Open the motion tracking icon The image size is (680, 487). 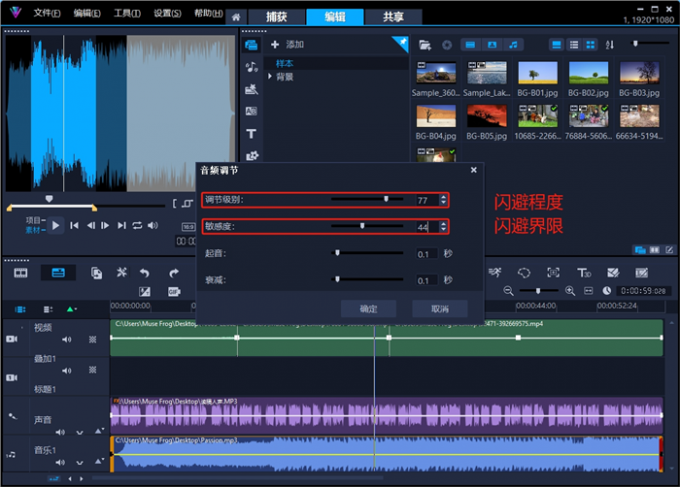tap(553, 273)
